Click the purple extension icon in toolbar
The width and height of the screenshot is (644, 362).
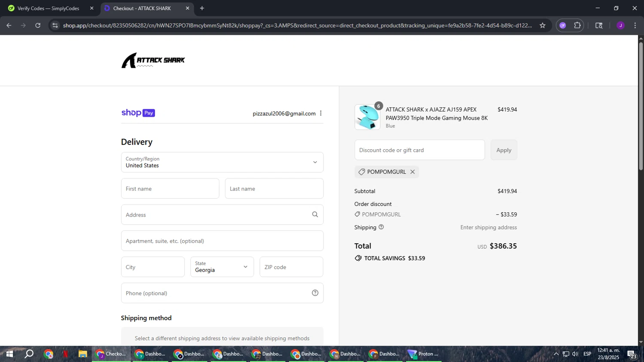coord(563,25)
